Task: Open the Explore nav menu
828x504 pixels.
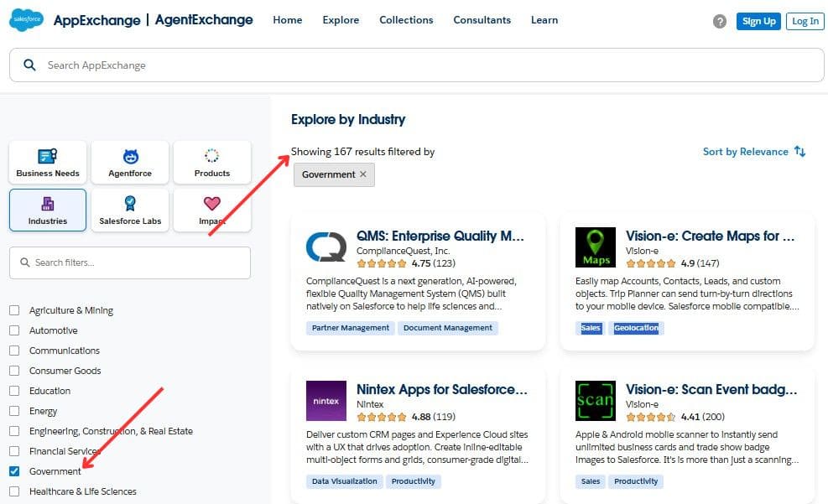Action: pos(341,20)
